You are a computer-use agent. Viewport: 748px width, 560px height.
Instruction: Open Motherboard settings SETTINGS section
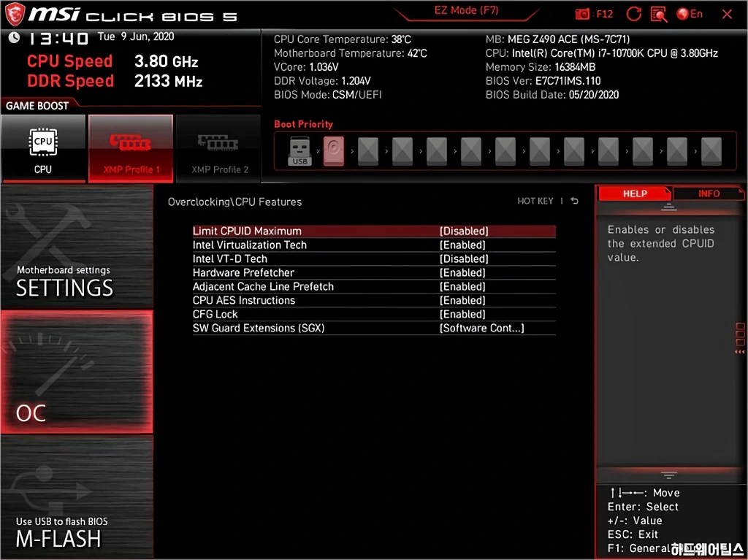coord(77,247)
